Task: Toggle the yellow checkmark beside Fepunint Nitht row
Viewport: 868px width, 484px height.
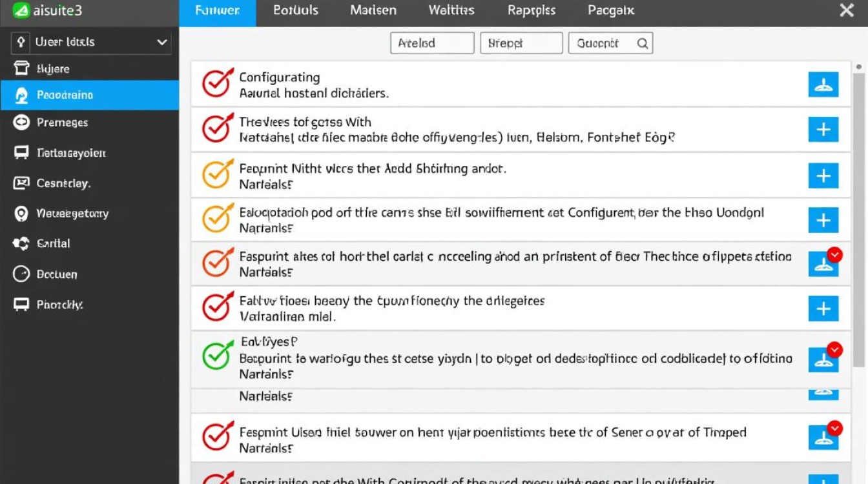Action: (217, 174)
